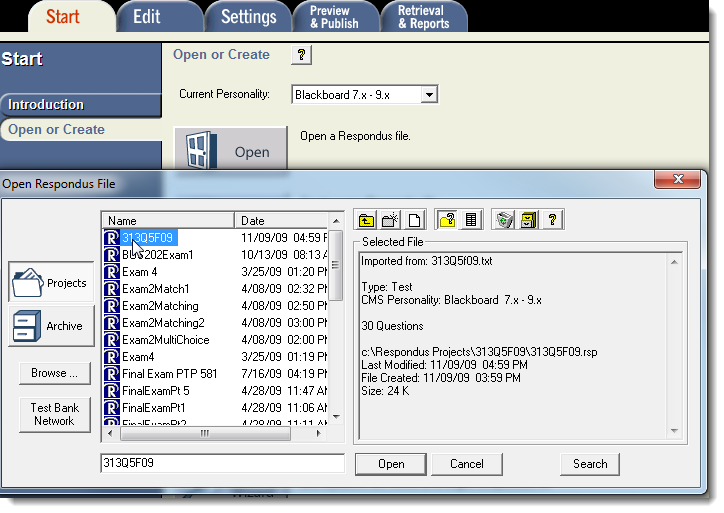Viewport: 724px width, 513px height.
Task: Cancel the Open Respondus File dialog
Action: 467,464
